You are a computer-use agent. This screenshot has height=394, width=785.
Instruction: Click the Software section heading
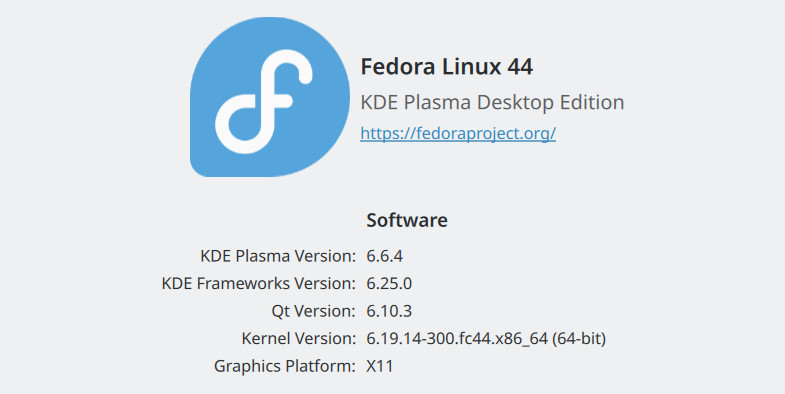[407, 220]
